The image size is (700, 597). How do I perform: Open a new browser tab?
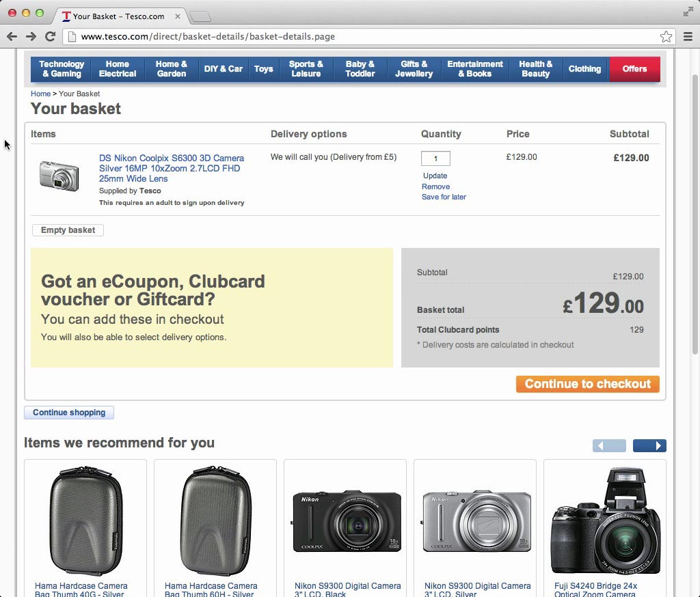(x=200, y=16)
